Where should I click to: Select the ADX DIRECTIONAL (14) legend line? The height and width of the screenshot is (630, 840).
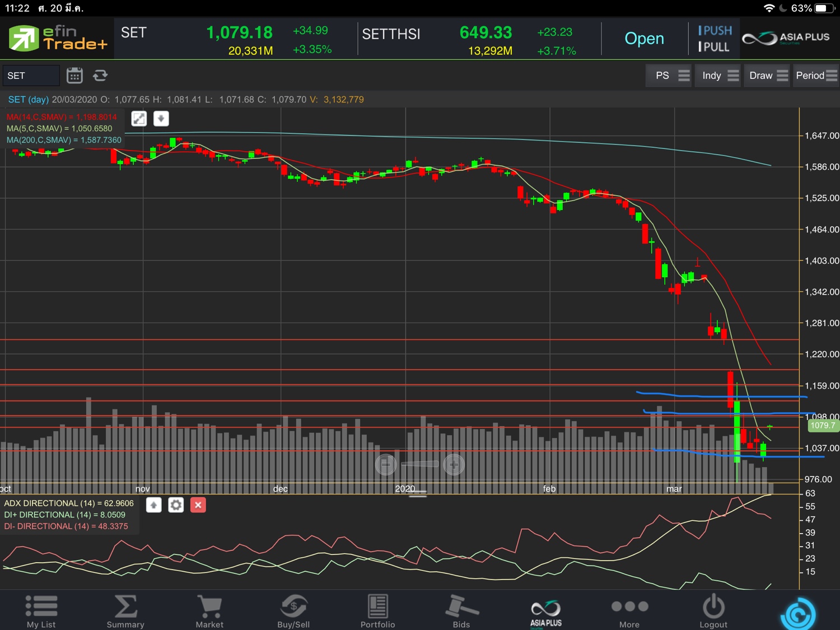pos(69,503)
